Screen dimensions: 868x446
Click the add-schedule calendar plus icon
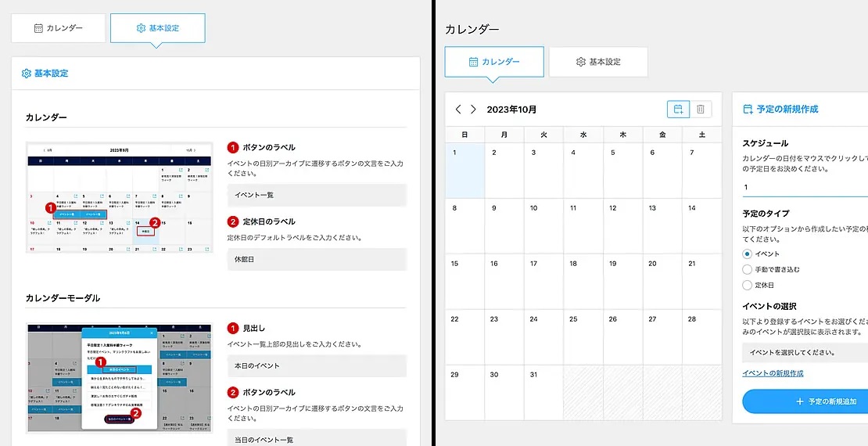(678, 110)
